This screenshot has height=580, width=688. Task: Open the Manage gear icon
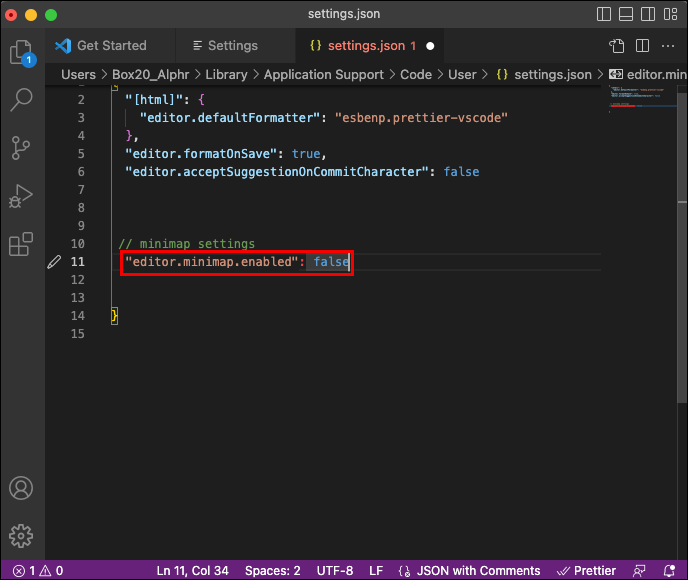(x=21, y=536)
